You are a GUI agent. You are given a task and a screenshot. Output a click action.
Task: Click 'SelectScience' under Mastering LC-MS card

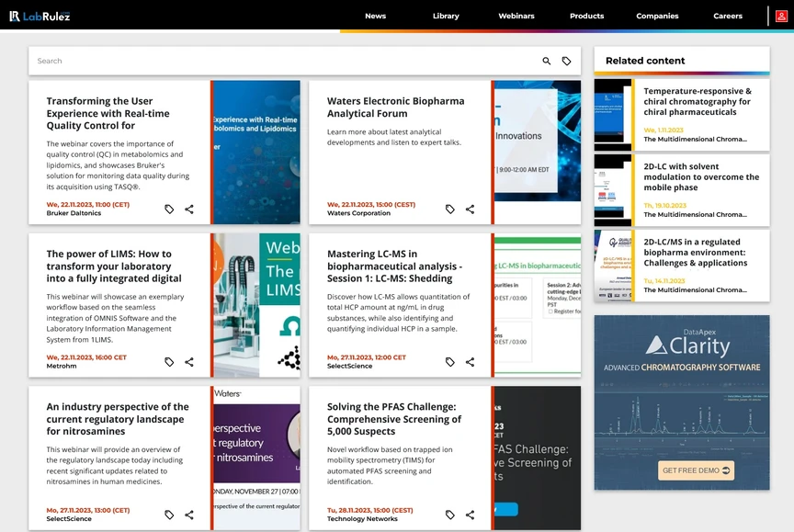[349, 366]
